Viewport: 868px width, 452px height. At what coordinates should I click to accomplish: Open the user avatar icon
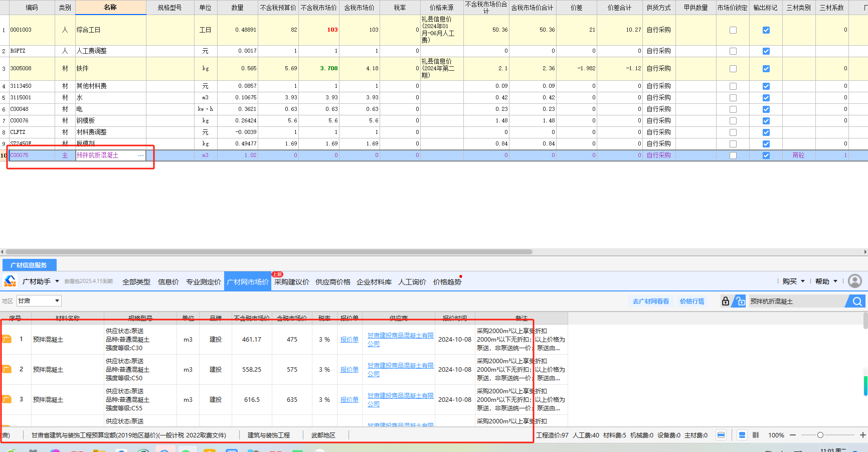pyautogui.click(x=854, y=281)
